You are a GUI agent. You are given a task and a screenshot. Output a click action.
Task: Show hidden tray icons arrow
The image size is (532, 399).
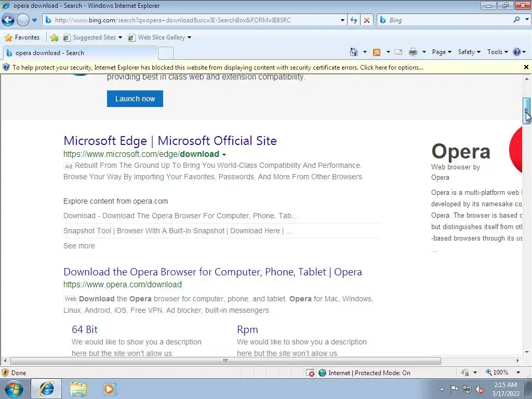tap(442, 389)
